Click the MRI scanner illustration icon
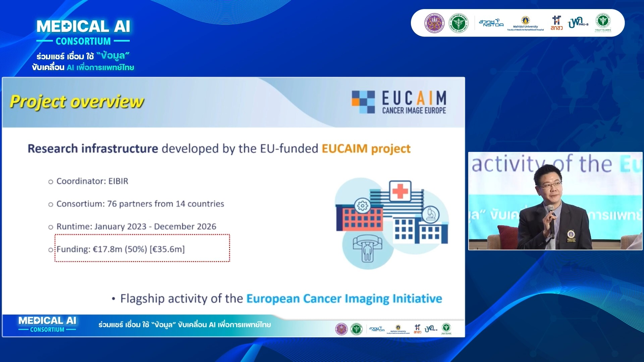Viewport: 644px width, 362px height. coord(368,248)
